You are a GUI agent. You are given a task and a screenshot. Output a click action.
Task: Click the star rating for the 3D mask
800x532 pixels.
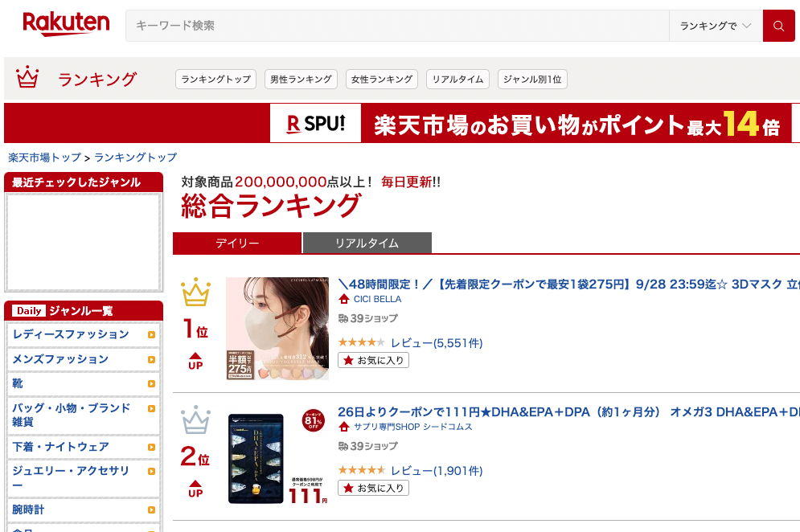tap(361, 342)
